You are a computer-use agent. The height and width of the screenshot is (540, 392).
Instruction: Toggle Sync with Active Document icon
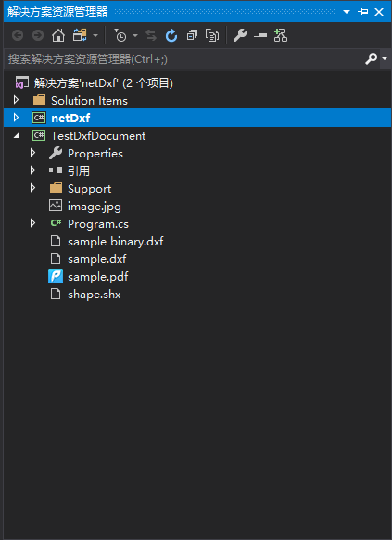tap(151, 35)
